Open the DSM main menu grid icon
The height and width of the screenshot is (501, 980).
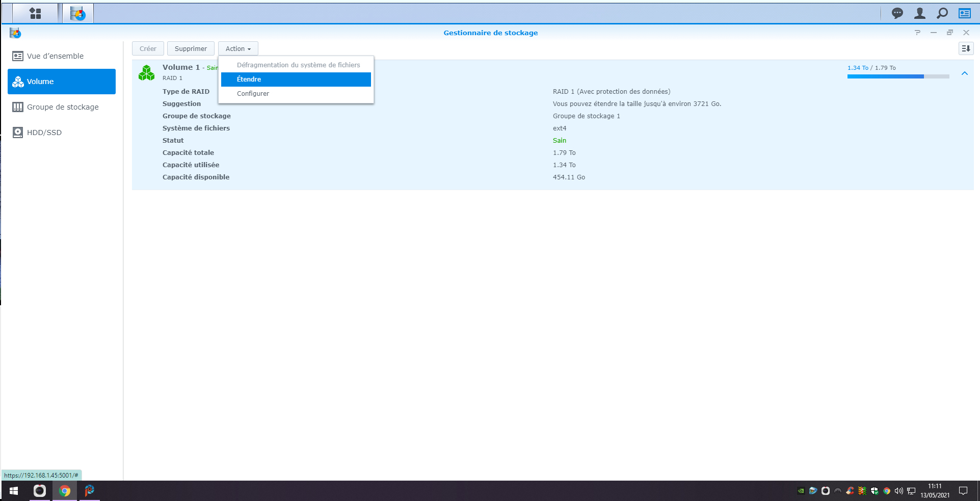click(x=35, y=13)
